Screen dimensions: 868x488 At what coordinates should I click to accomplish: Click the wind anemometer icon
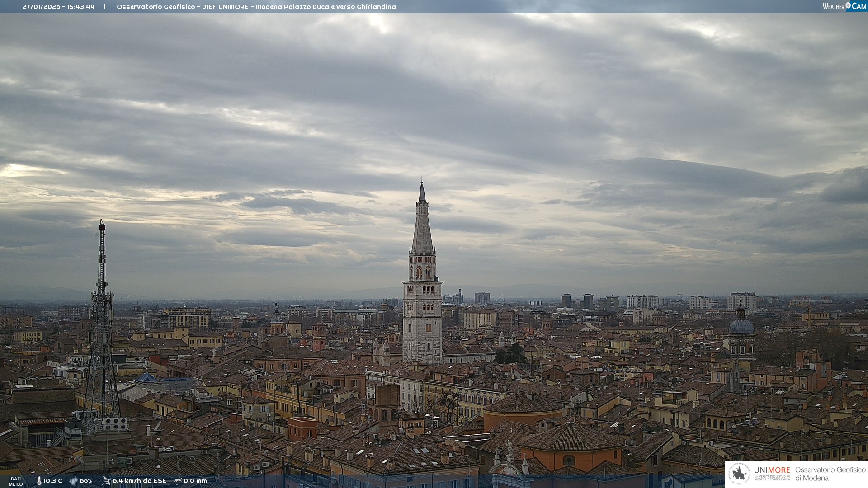click(x=106, y=481)
